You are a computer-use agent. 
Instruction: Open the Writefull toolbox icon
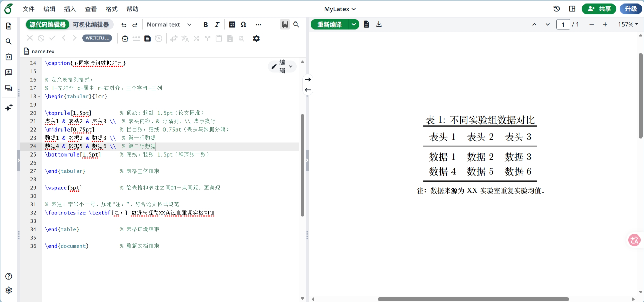(x=125, y=38)
